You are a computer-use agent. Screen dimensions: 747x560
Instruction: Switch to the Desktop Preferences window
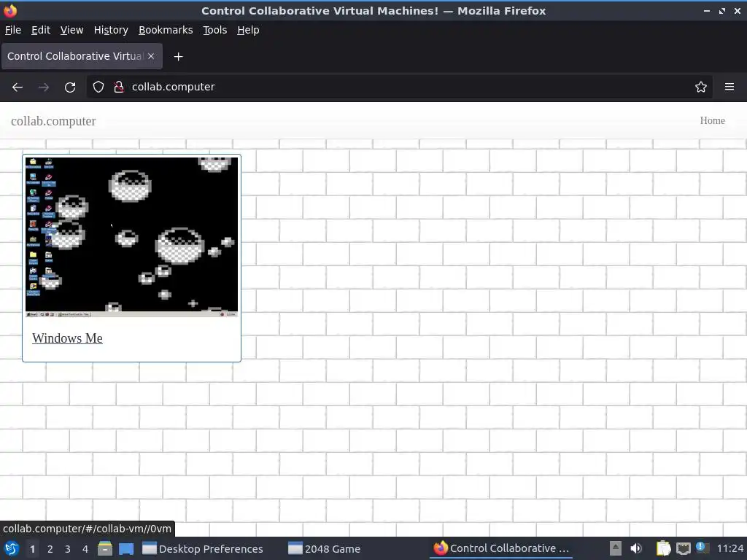(x=203, y=549)
